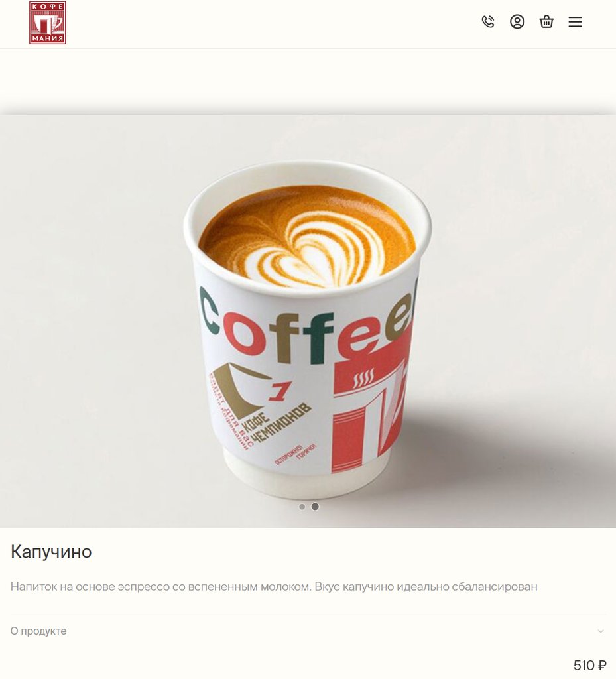Click the 510 ₽ price label
The height and width of the screenshot is (679, 616).
click(x=589, y=665)
